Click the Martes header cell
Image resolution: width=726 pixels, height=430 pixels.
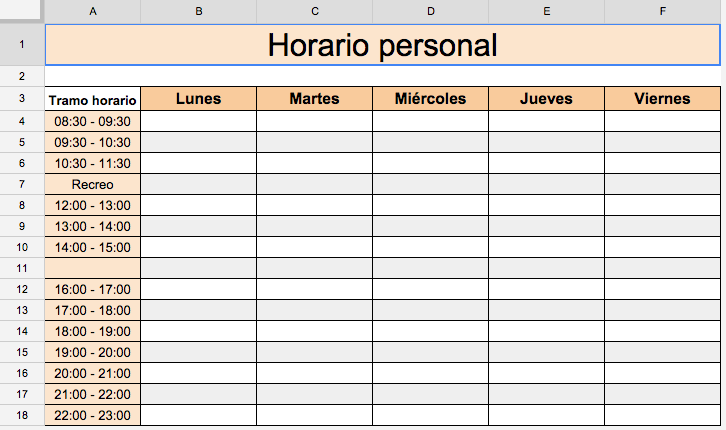click(x=314, y=98)
